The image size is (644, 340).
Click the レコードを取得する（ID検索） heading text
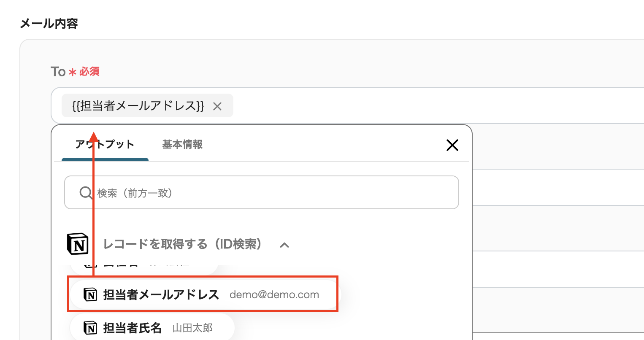183,244
